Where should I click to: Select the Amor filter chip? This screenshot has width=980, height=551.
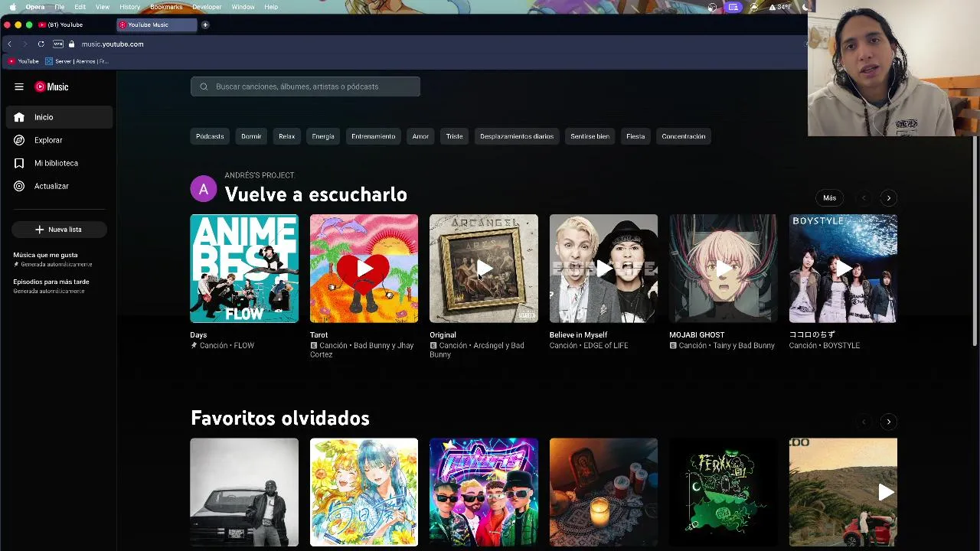[420, 136]
